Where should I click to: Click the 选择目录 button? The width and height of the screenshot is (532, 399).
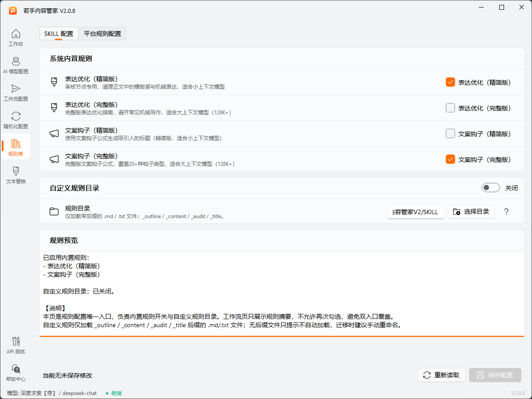click(471, 211)
